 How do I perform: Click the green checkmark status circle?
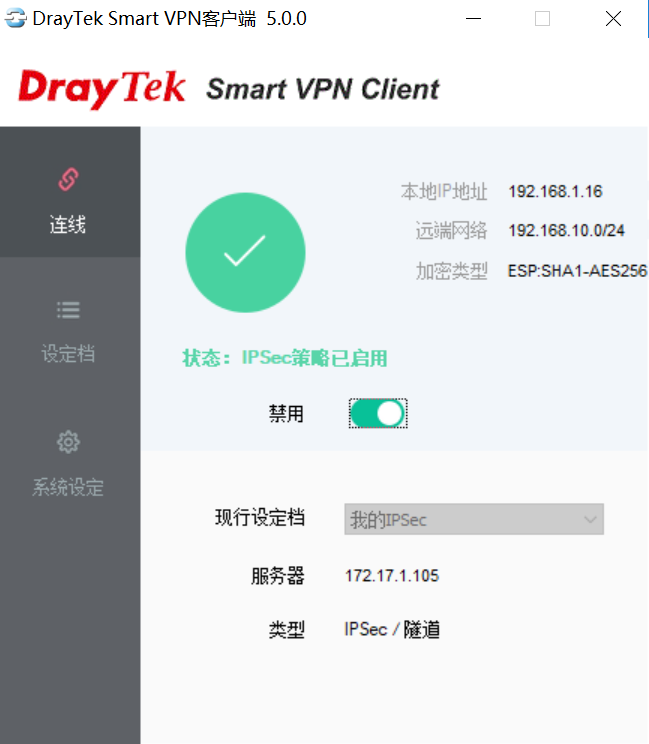coord(245,252)
